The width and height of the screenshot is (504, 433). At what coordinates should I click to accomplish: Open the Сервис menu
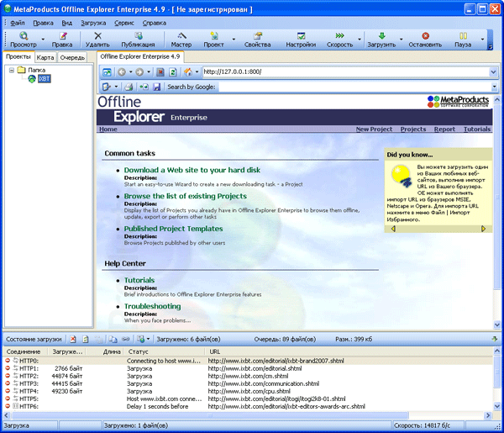pos(124,23)
